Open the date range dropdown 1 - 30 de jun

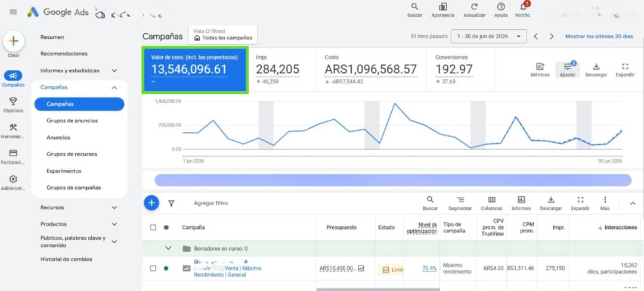click(489, 36)
